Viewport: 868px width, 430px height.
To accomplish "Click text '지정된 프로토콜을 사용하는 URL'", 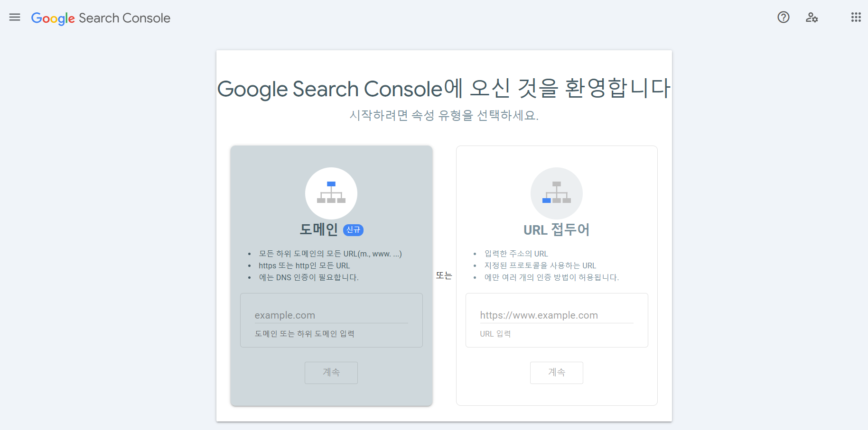I will pos(540,265).
